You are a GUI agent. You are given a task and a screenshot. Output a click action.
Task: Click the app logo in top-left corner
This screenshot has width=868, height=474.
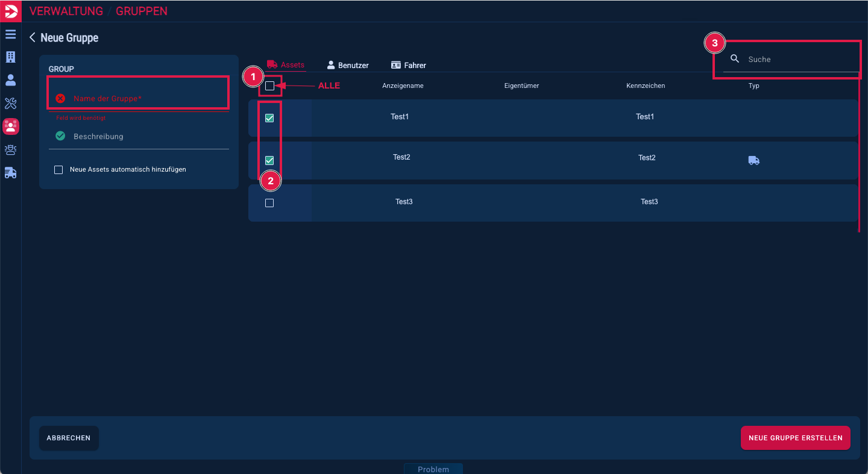(x=10, y=11)
